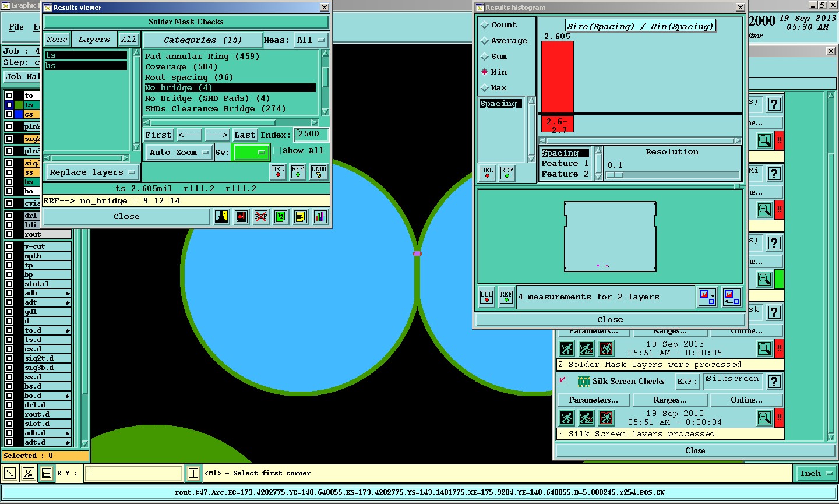Click the UNDO icon in Results viewer
Screen dimensions: 839x504
point(319,171)
